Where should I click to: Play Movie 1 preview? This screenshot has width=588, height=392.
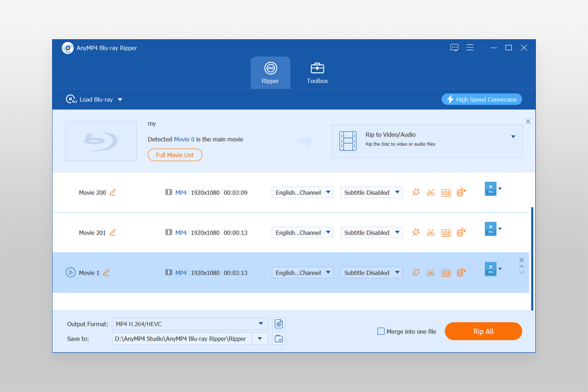click(70, 273)
